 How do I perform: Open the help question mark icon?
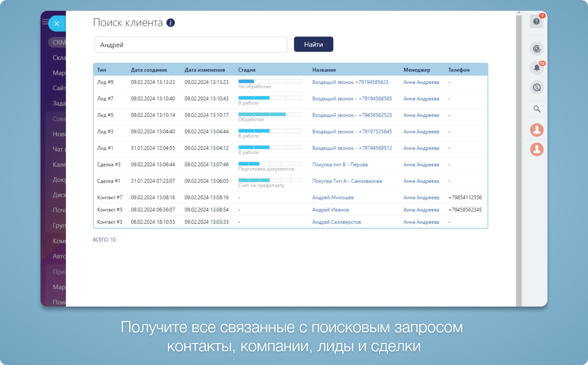click(536, 22)
